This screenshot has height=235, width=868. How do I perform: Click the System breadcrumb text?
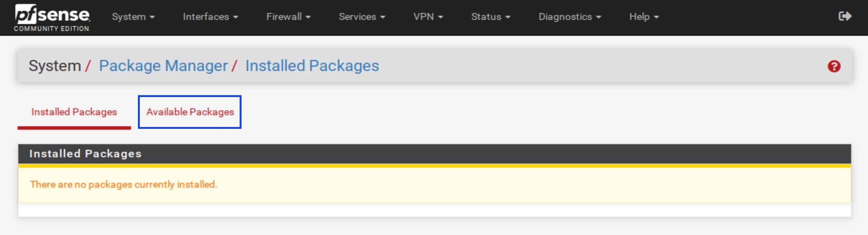[x=55, y=66]
